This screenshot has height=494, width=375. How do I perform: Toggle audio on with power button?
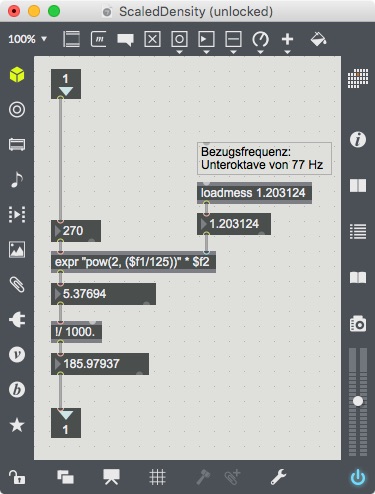click(x=358, y=477)
